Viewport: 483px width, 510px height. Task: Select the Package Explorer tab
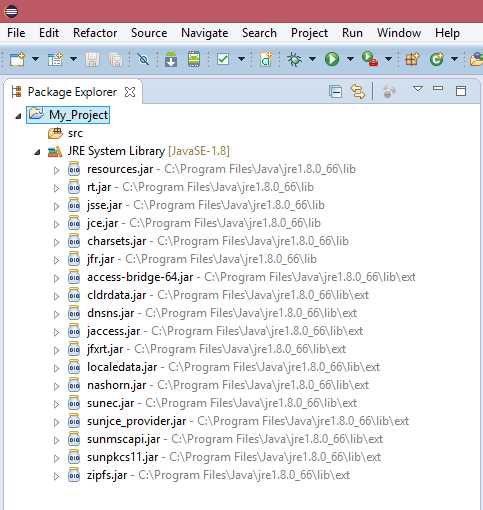point(72,92)
